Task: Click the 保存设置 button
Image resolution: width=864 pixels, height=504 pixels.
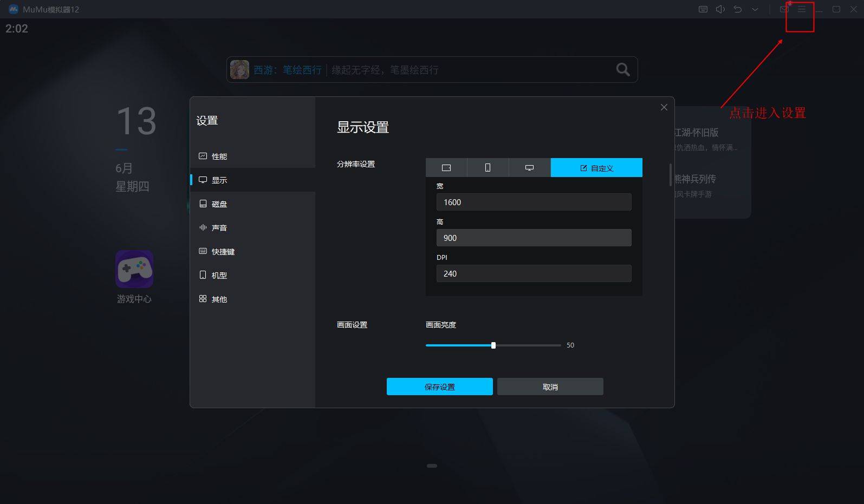Action: click(439, 387)
